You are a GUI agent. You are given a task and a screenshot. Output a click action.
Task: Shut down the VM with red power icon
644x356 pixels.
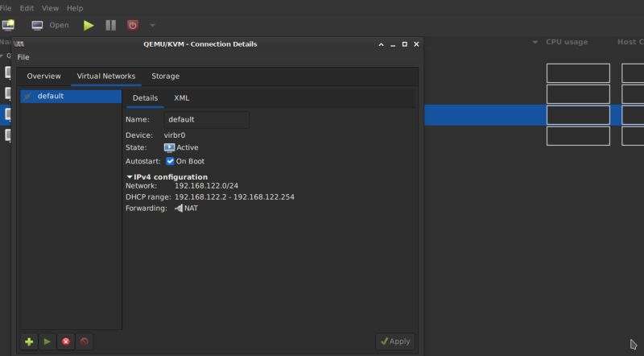(x=132, y=25)
